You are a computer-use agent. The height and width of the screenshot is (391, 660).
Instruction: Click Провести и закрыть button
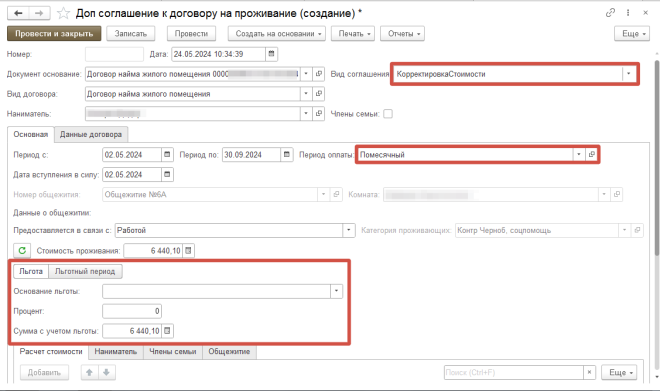point(54,34)
